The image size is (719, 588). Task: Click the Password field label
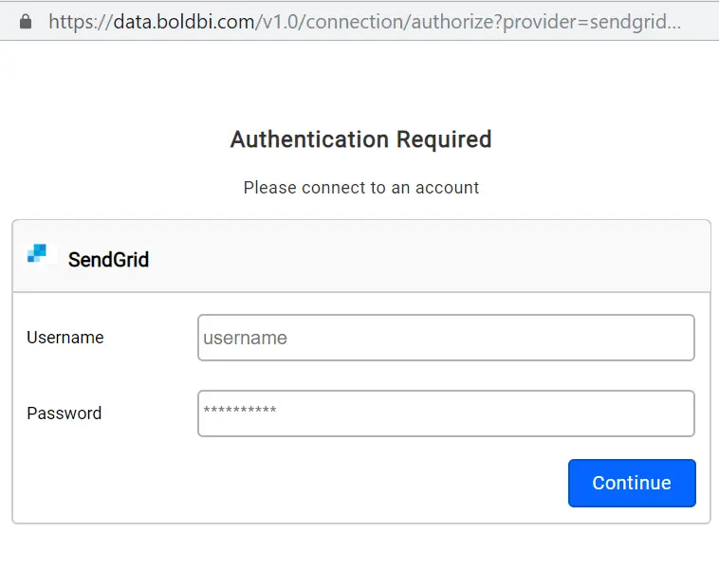click(65, 413)
